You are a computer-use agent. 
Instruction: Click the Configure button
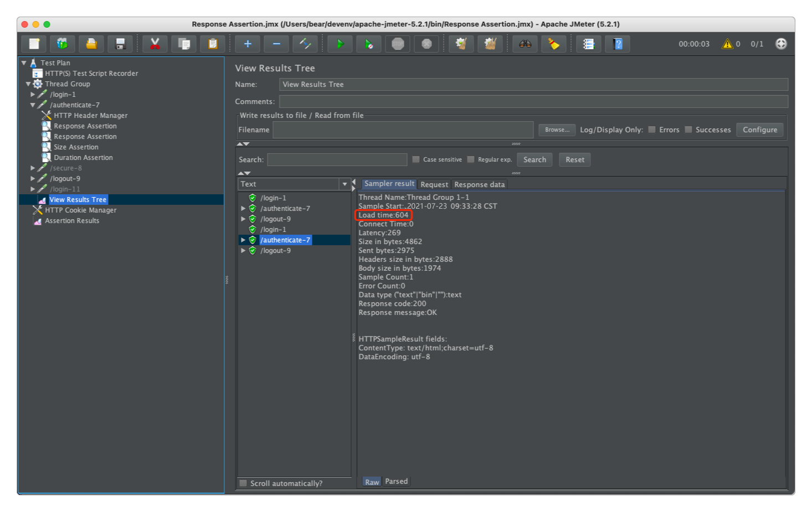tap(760, 130)
